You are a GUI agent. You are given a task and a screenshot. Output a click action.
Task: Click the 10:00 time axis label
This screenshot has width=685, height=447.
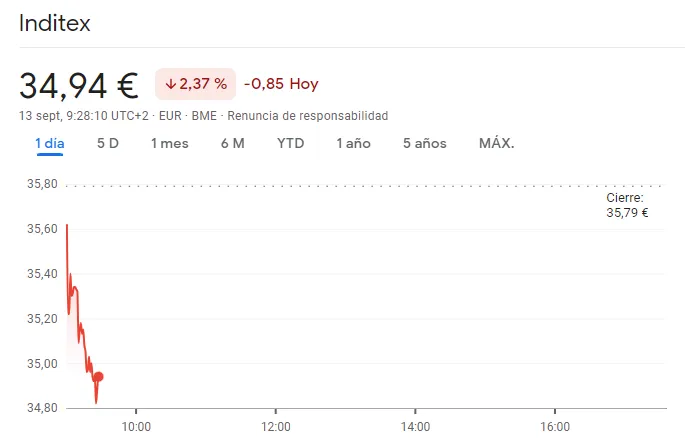[136, 426]
